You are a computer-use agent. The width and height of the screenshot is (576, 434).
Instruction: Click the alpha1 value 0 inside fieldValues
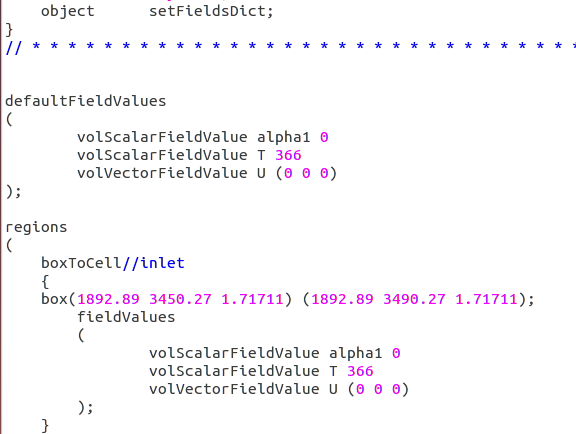[396, 353]
